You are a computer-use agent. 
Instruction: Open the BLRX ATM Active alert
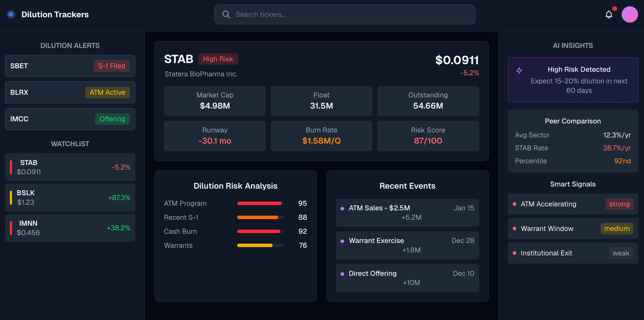click(x=70, y=92)
